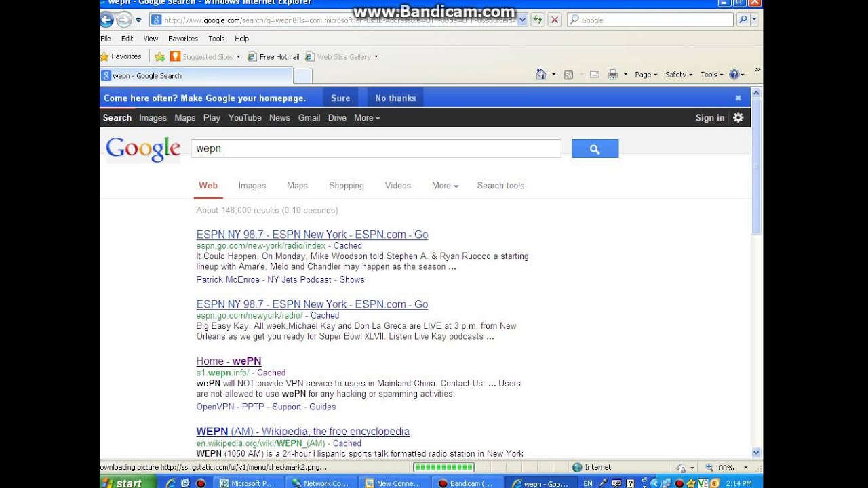This screenshot has height=488, width=868.
Task: Click the Home icon in the command bar
Action: [540, 75]
